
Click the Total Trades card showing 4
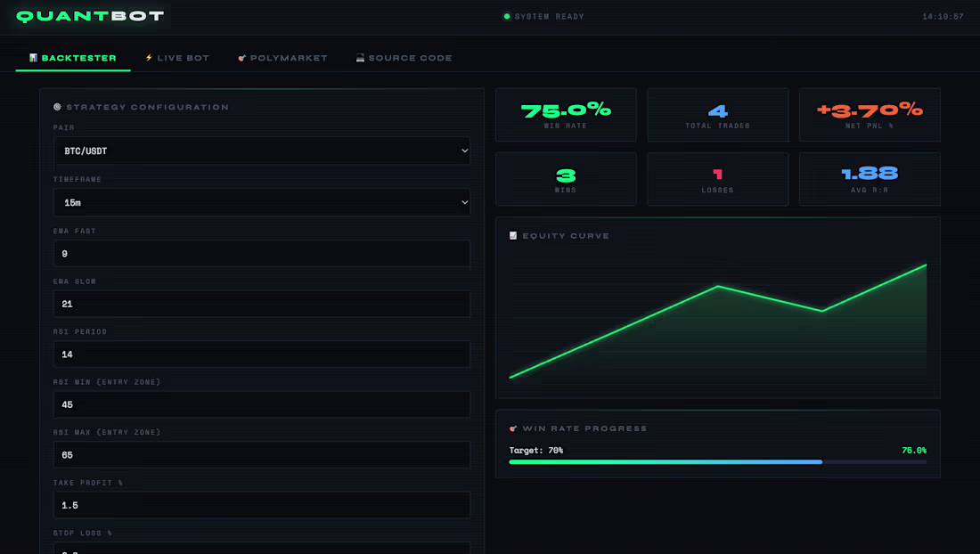[717, 115]
